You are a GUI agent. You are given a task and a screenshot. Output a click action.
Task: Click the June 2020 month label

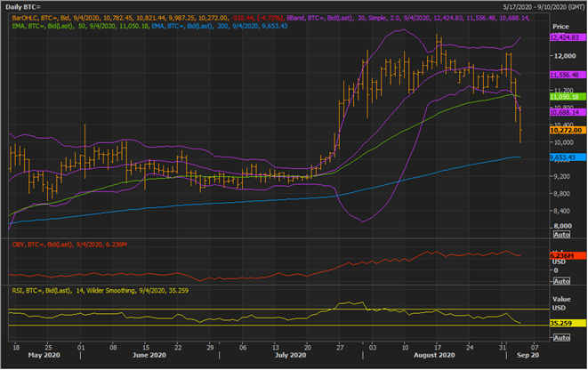point(149,355)
